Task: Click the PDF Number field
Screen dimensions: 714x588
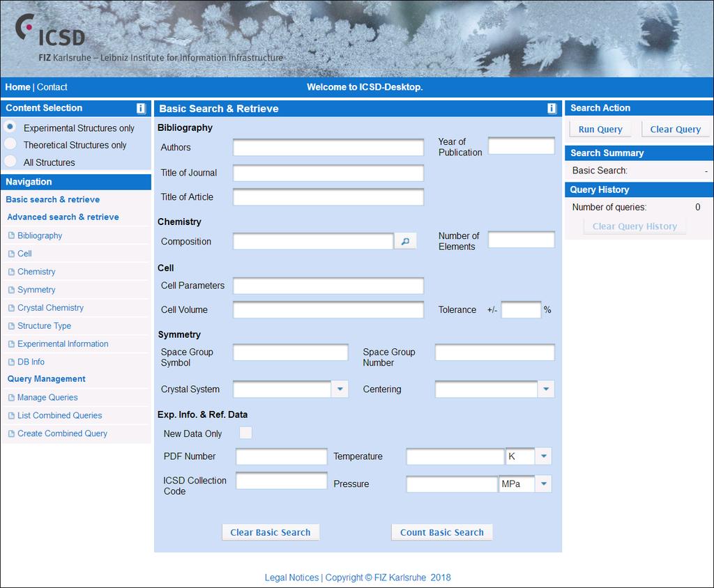Action: point(282,456)
